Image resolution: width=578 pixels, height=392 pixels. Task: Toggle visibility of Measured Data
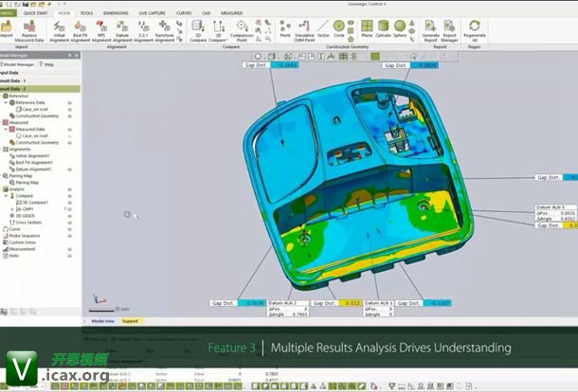(x=69, y=130)
